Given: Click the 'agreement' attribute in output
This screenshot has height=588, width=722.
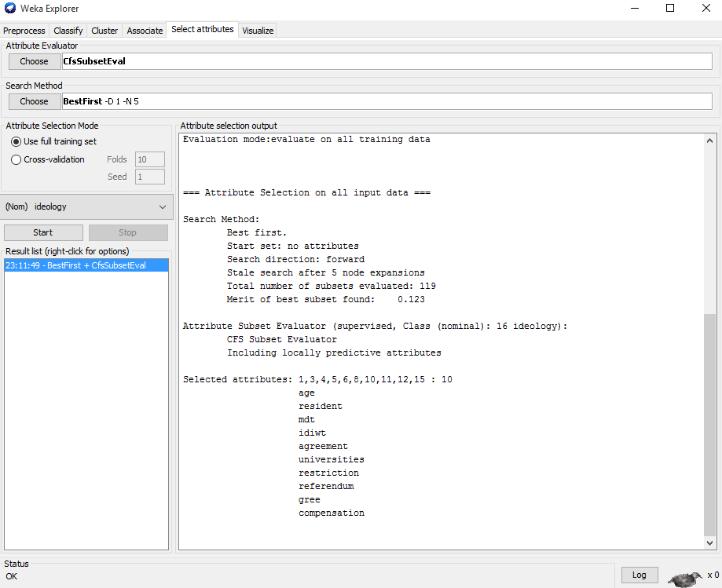Looking at the screenshot, I should click(x=323, y=446).
